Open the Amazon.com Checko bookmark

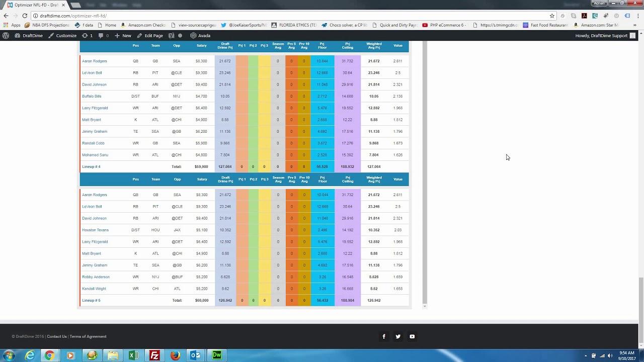click(x=143, y=25)
